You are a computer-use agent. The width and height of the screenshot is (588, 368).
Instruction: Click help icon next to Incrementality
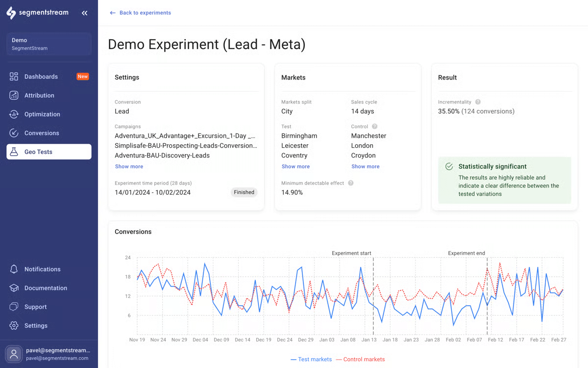pyautogui.click(x=478, y=102)
